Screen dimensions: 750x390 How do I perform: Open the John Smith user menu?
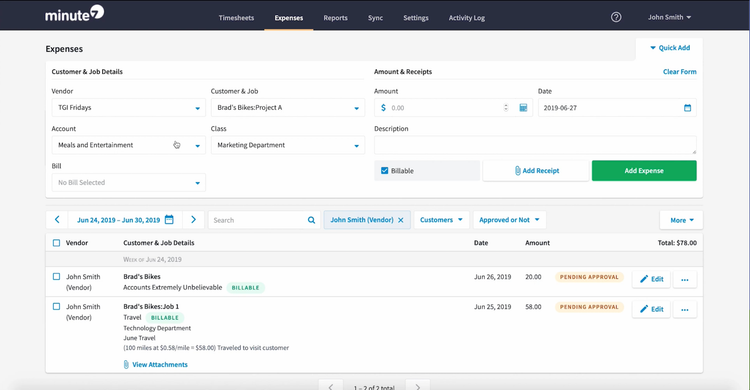(x=669, y=17)
